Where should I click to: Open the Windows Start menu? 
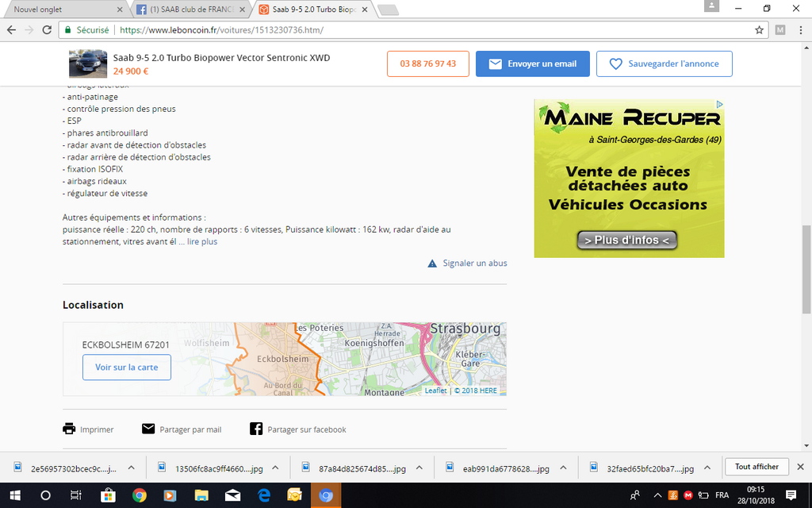tap(15, 495)
